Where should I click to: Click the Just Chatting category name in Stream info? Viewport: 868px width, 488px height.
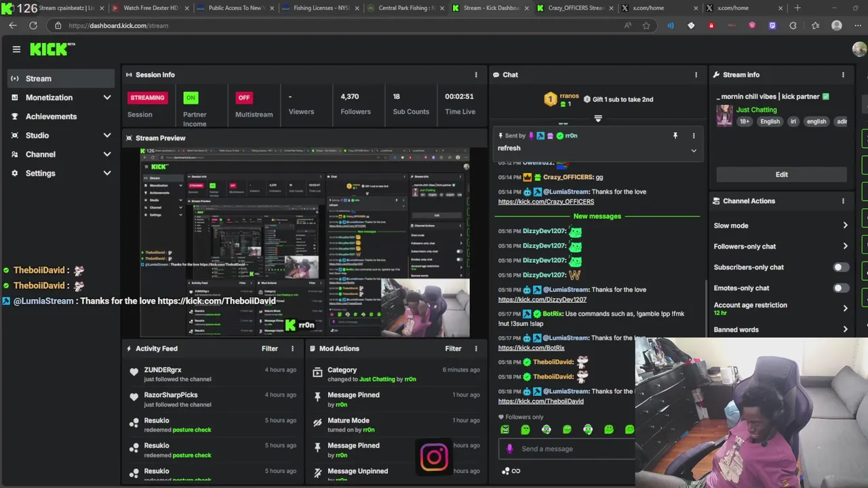pos(756,110)
